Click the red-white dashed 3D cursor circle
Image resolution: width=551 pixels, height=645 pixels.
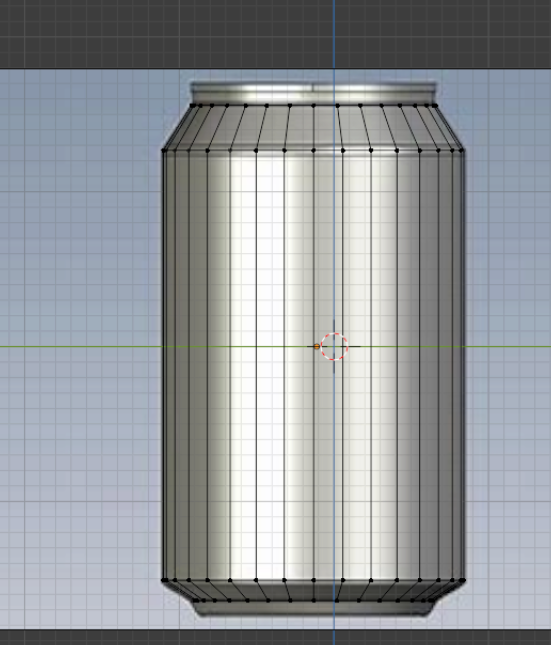[334, 346]
